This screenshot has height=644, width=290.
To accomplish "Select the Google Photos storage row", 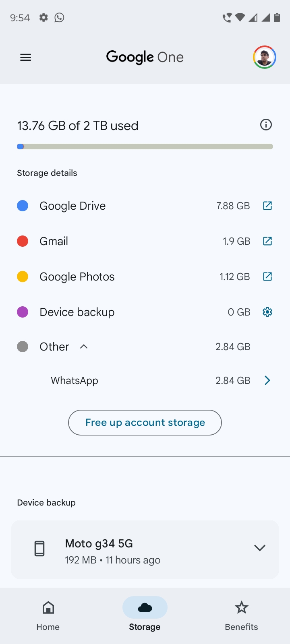I will click(121, 277).
